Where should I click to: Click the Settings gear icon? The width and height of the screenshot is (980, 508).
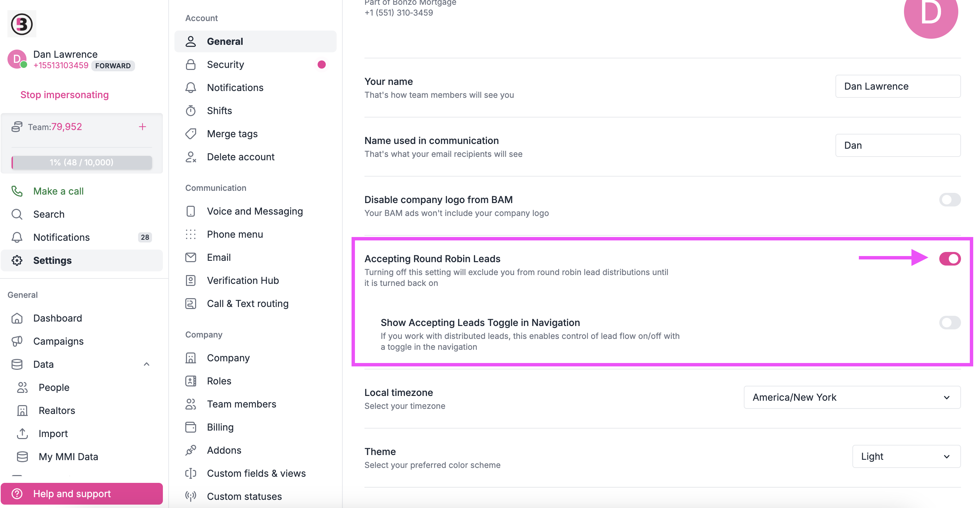(17, 260)
